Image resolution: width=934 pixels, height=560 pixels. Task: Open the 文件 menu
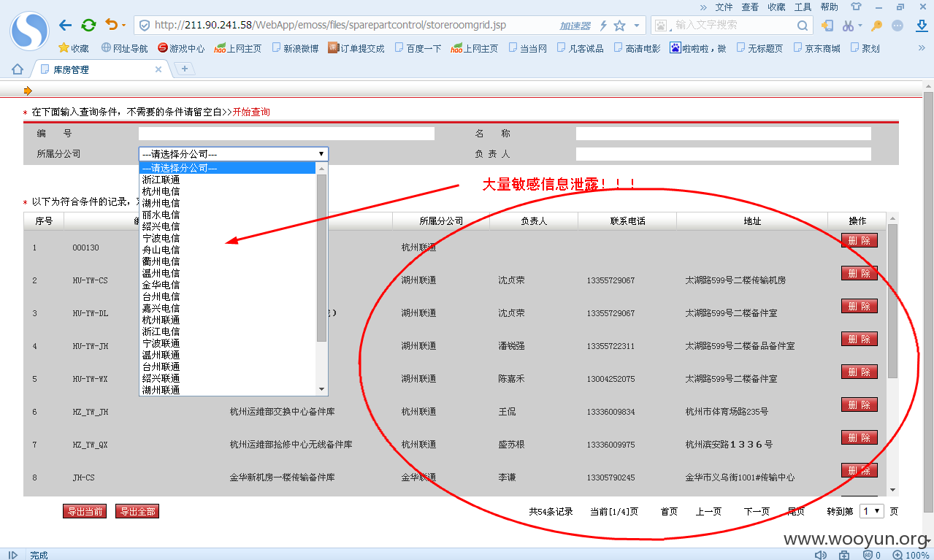click(x=724, y=7)
